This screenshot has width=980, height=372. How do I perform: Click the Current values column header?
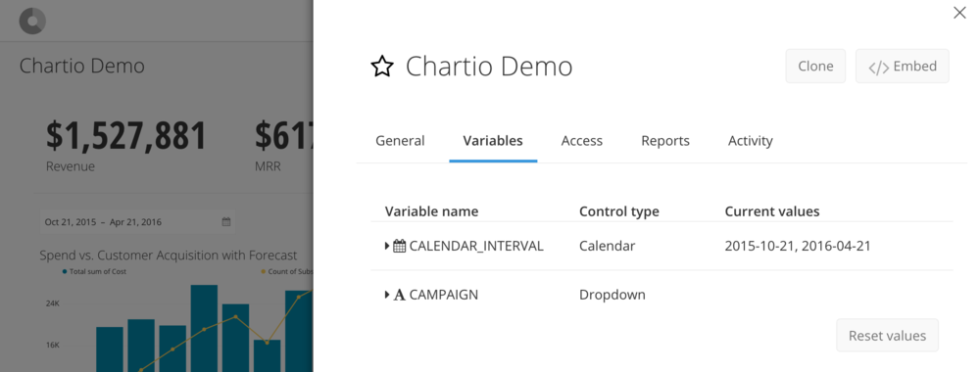[x=772, y=211]
